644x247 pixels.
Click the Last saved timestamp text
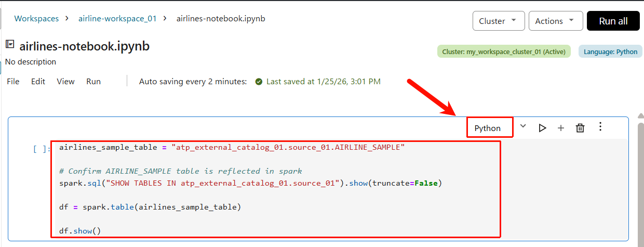tap(324, 82)
